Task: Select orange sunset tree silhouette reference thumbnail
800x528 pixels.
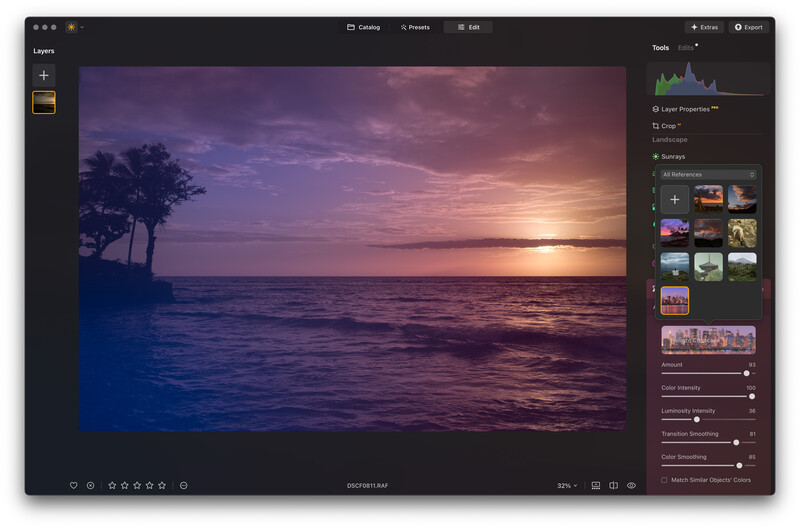Action: [708, 199]
